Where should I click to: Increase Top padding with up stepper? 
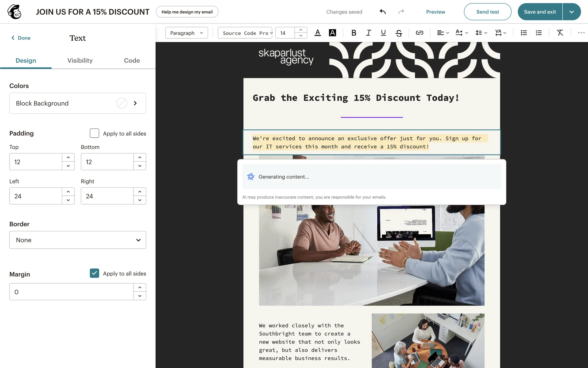68,157
